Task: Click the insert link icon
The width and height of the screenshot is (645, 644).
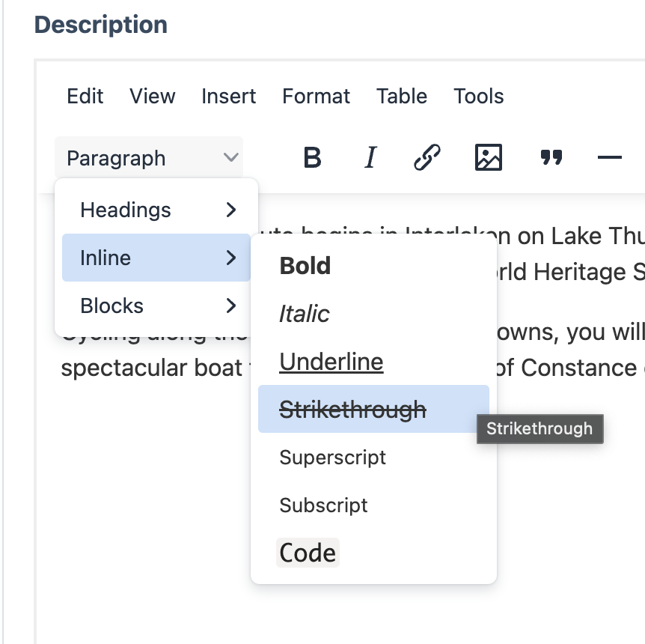Action: [427, 158]
